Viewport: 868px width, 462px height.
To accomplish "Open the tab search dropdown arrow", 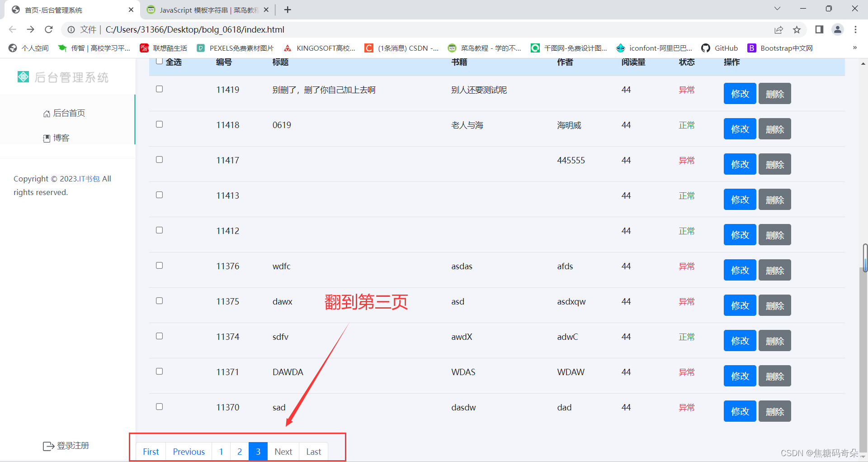I will [777, 9].
